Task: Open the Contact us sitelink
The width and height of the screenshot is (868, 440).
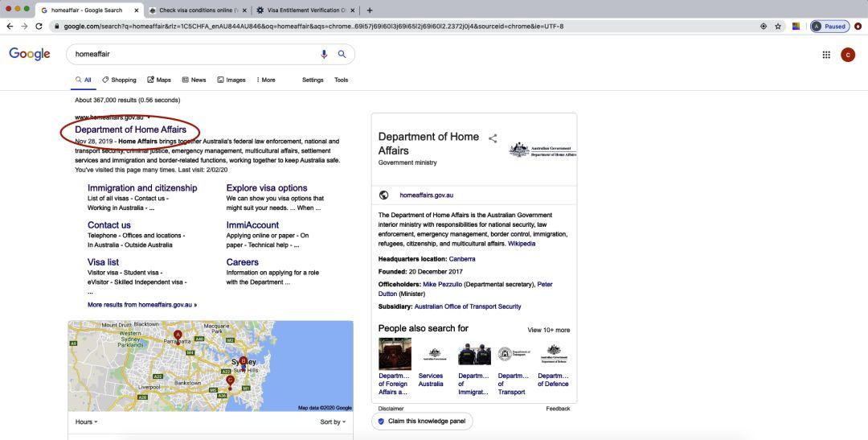Action: click(109, 225)
